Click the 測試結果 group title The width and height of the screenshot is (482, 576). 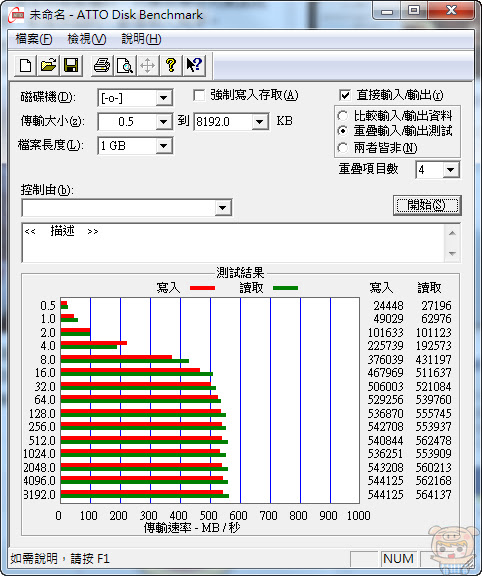pos(240,273)
